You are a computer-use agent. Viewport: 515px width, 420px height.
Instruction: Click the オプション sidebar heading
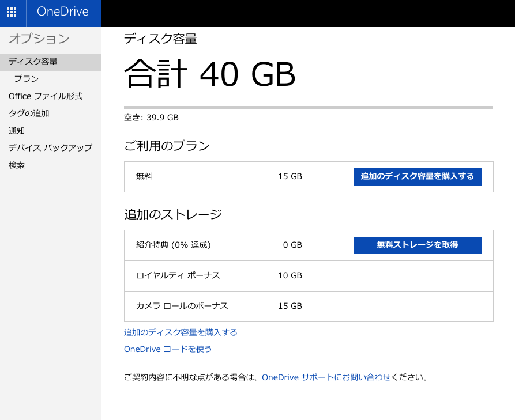coord(39,39)
